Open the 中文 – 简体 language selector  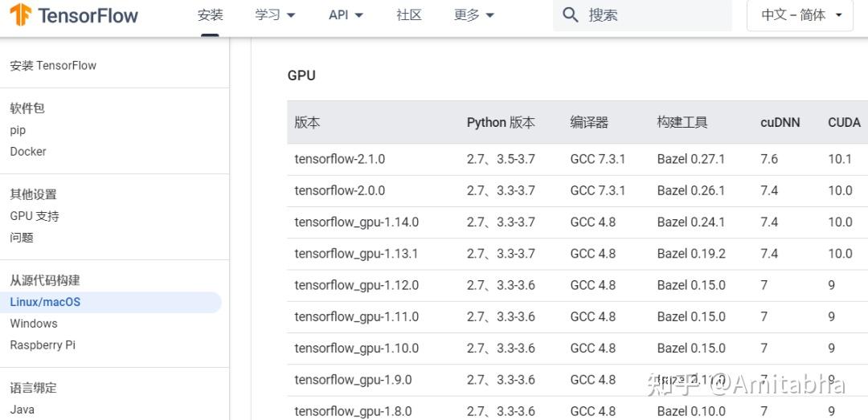[800, 15]
